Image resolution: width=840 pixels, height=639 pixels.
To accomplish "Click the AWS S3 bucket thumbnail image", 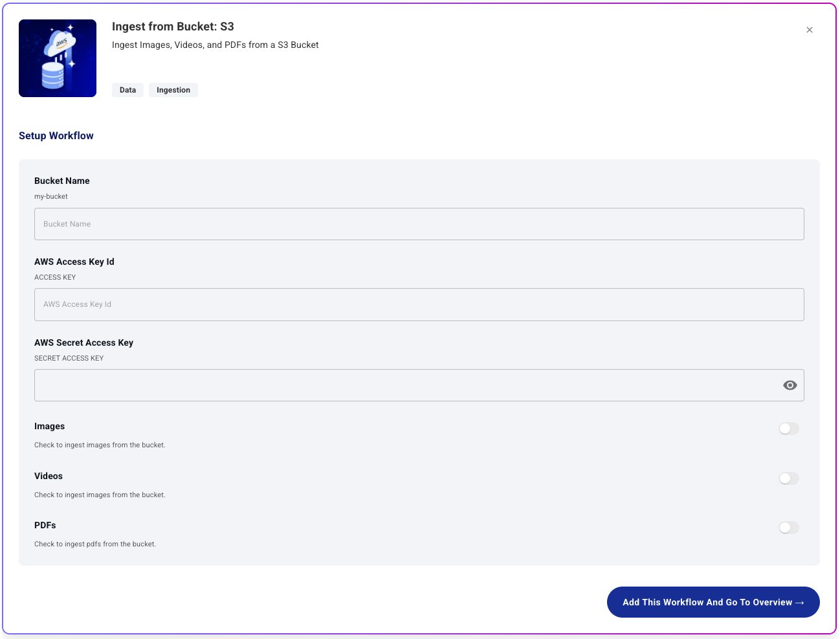I will pyautogui.click(x=58, y=58).
